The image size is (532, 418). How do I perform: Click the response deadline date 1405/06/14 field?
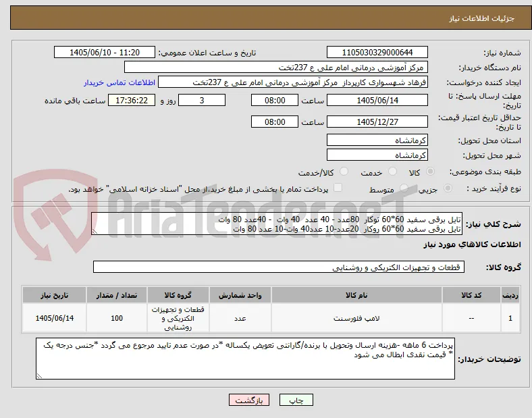[377, 100]
